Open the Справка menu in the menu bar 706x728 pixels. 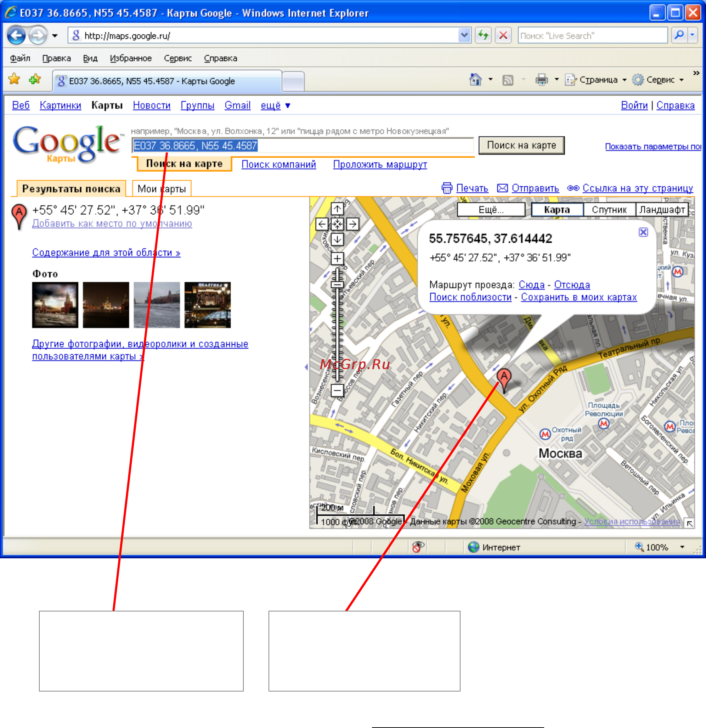point(220,58)
